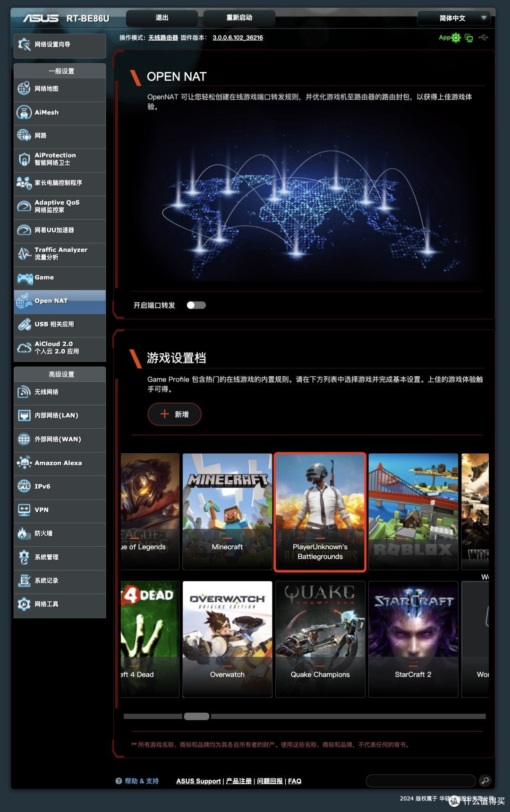
Task: Click the search magnifier button at bottom
Action: pos(485,781)
